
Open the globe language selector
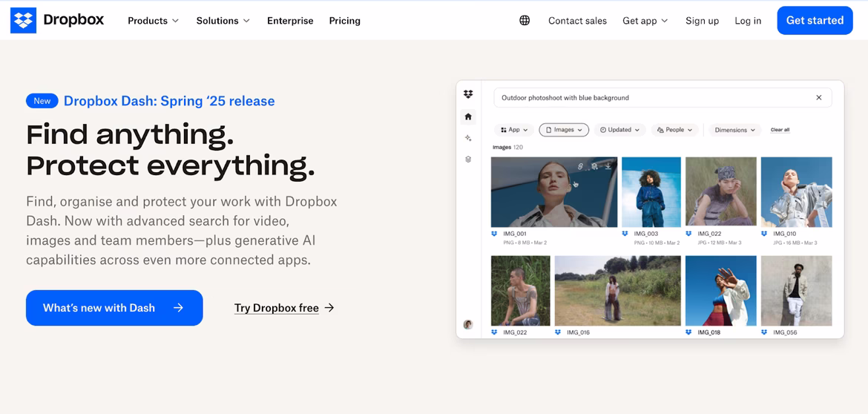525,21
